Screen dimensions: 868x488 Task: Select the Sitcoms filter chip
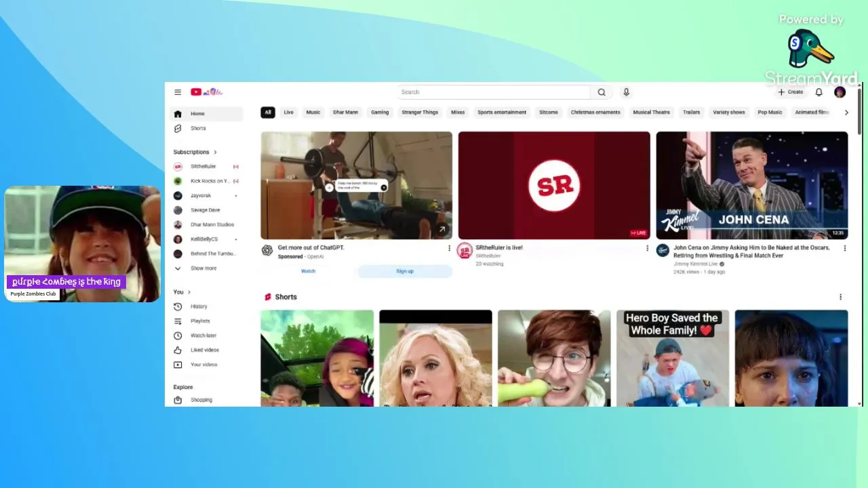[x=549, y=113]
